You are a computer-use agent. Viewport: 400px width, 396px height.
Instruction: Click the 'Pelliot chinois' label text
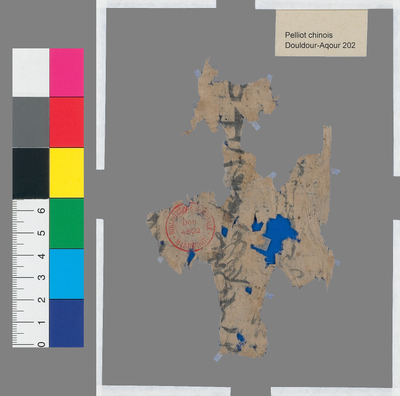coord(309,35)
